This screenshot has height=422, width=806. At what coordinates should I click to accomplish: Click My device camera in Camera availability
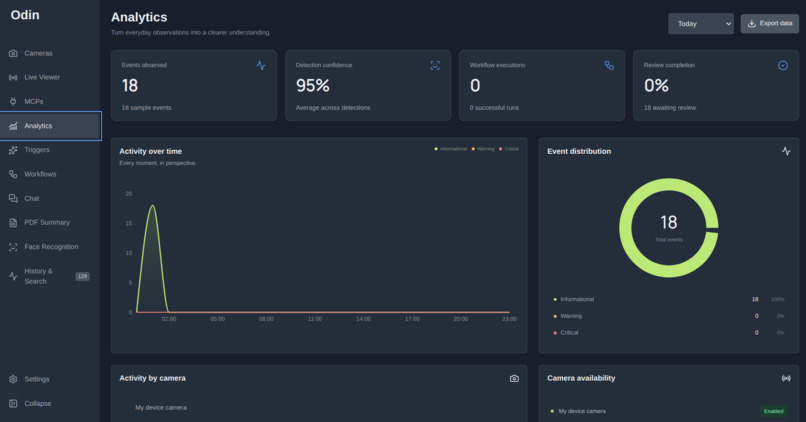click(x=582, y=411)
